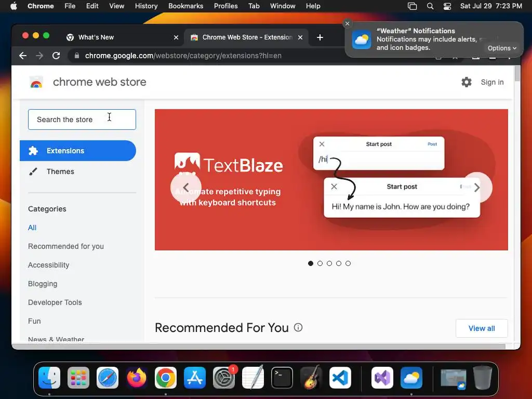Click the View all button
The height and width of the screenshot is (399, 532).
point(482,328)
